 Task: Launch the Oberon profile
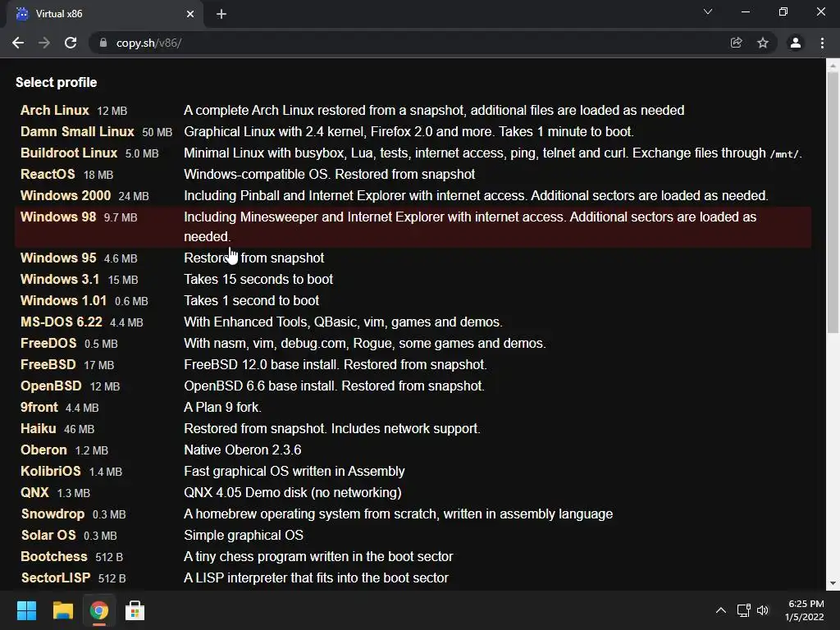click(x=43, y=450)
